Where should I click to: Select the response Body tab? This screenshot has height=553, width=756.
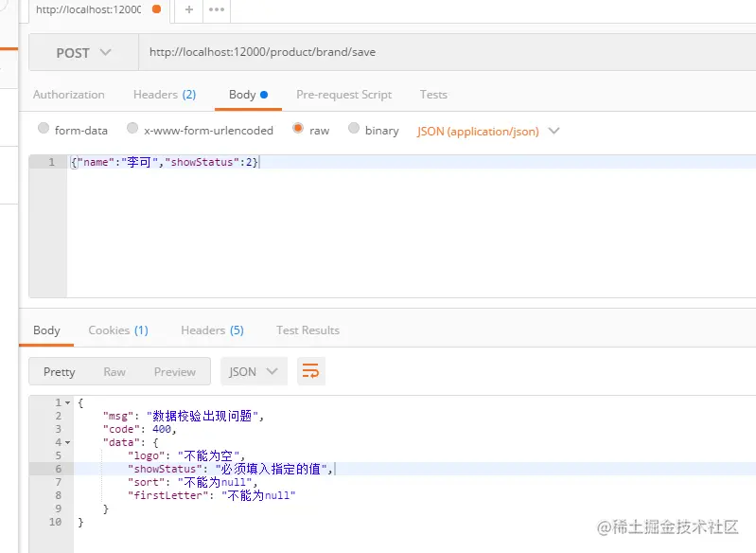click(46, 330)
